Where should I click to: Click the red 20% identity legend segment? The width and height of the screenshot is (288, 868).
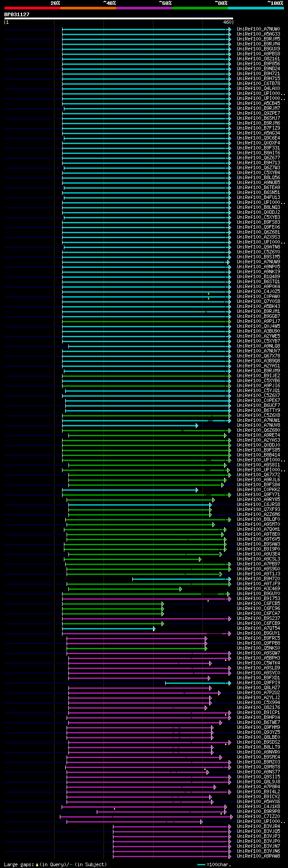(x=32, y=8)
